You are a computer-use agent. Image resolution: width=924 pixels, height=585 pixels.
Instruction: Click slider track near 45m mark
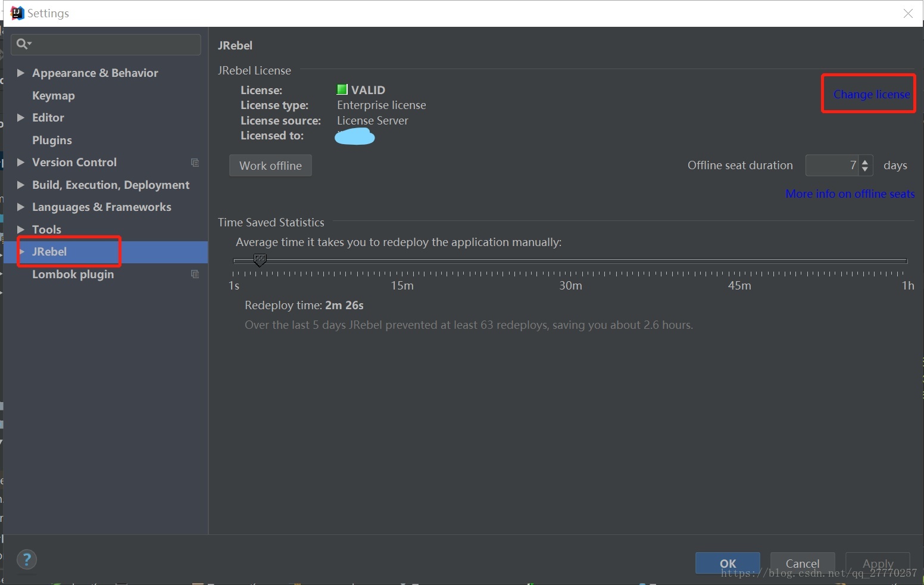click(739, 261)
